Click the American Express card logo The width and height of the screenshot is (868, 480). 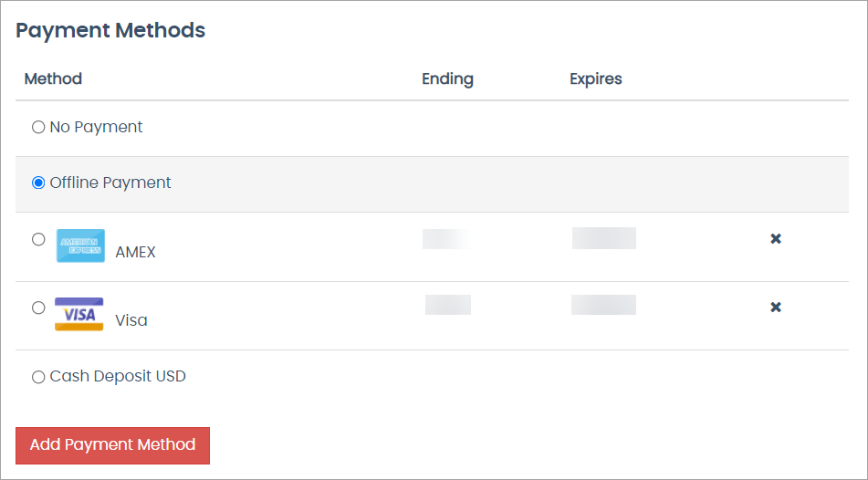(x=80, y=245)
